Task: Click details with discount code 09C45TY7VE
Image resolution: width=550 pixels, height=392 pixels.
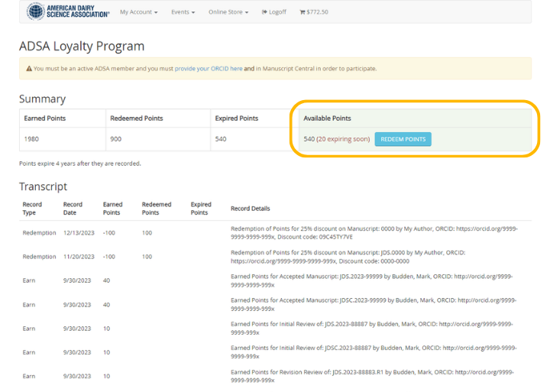Action: click(374, 232)
